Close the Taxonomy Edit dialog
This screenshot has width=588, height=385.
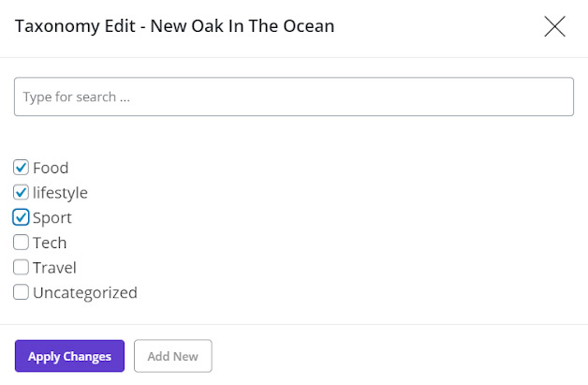pos(554,27)
